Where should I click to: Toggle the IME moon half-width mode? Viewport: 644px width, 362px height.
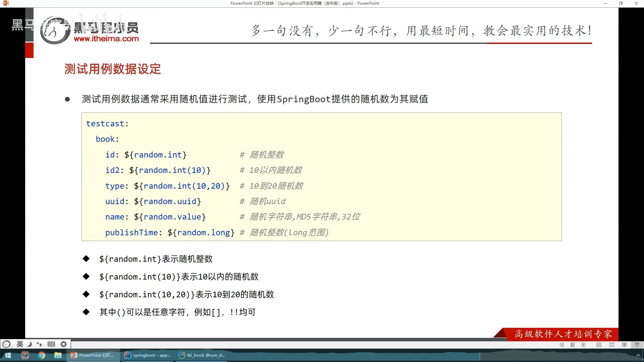click(x=30, y=344)
